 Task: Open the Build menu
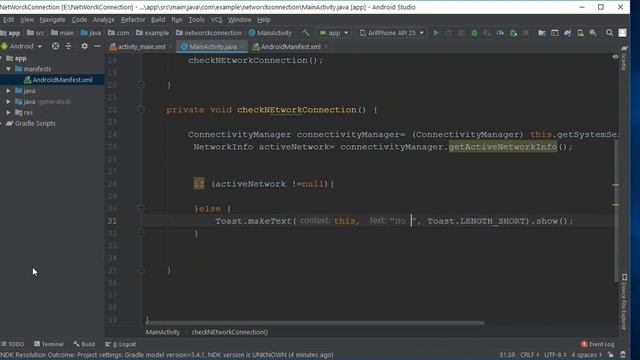158,20
